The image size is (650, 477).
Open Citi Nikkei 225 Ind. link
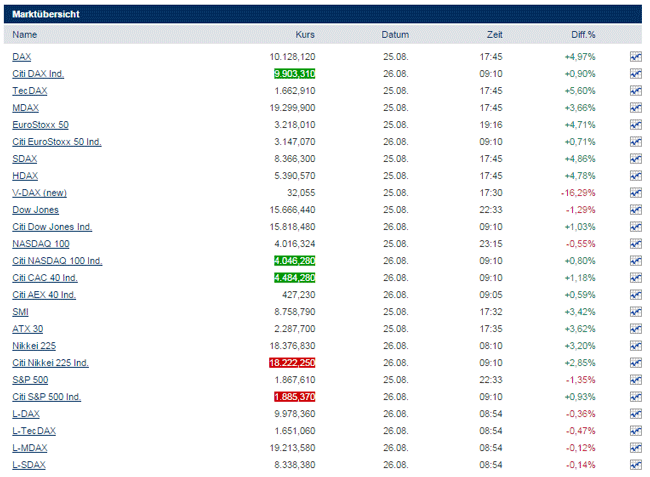point(51,363)
